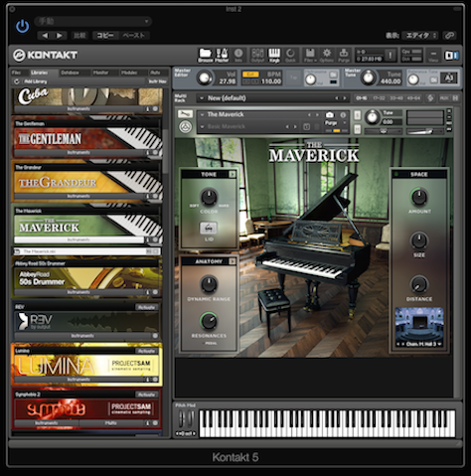Minimize the rack View button
This screenshot has height=476, width=471.
[433, 55]
